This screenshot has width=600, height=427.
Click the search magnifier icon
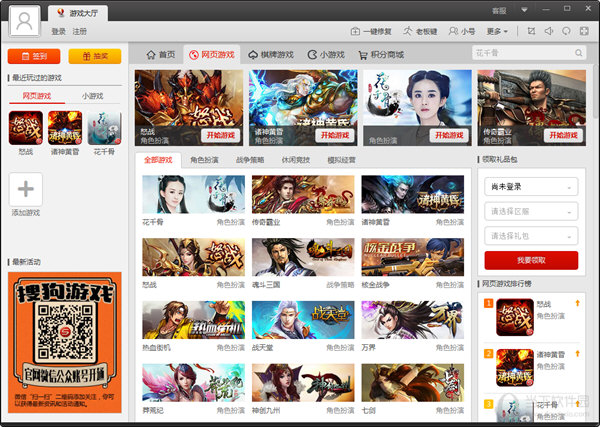coord(578,53)
